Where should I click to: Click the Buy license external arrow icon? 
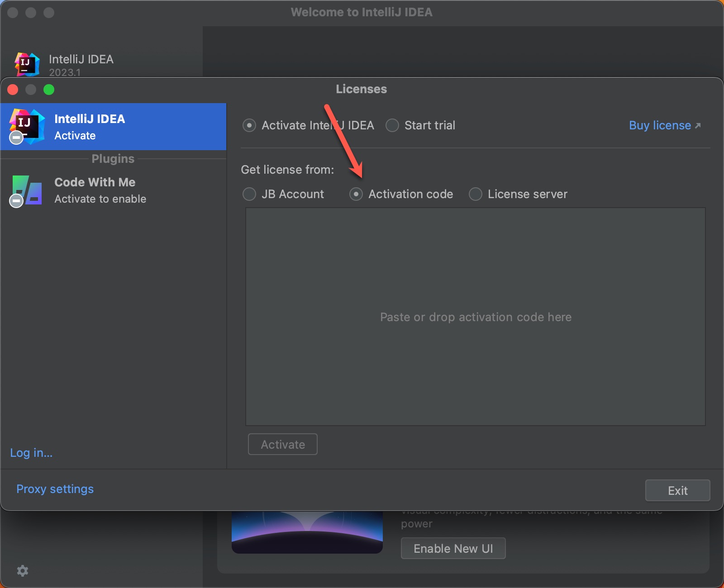point(698,126)
